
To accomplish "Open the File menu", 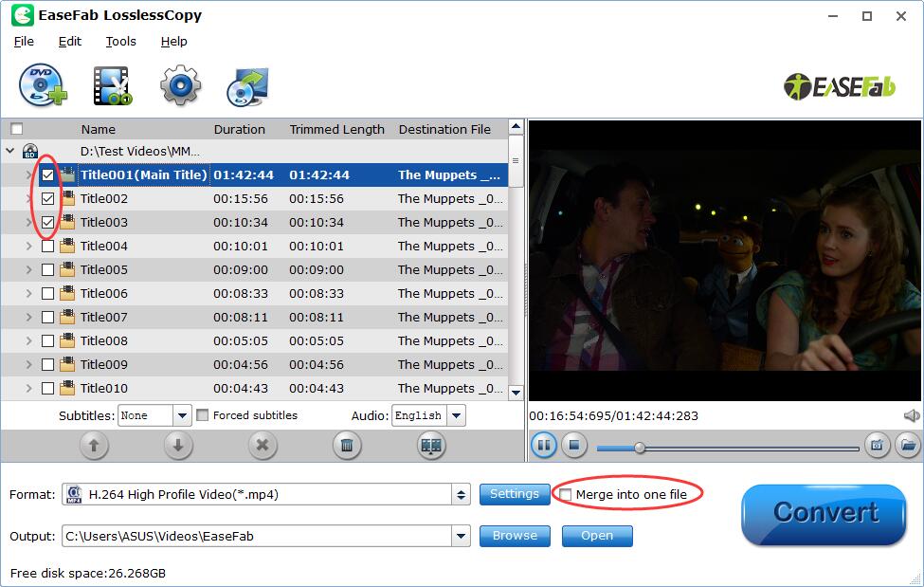I will pos(24,42).
